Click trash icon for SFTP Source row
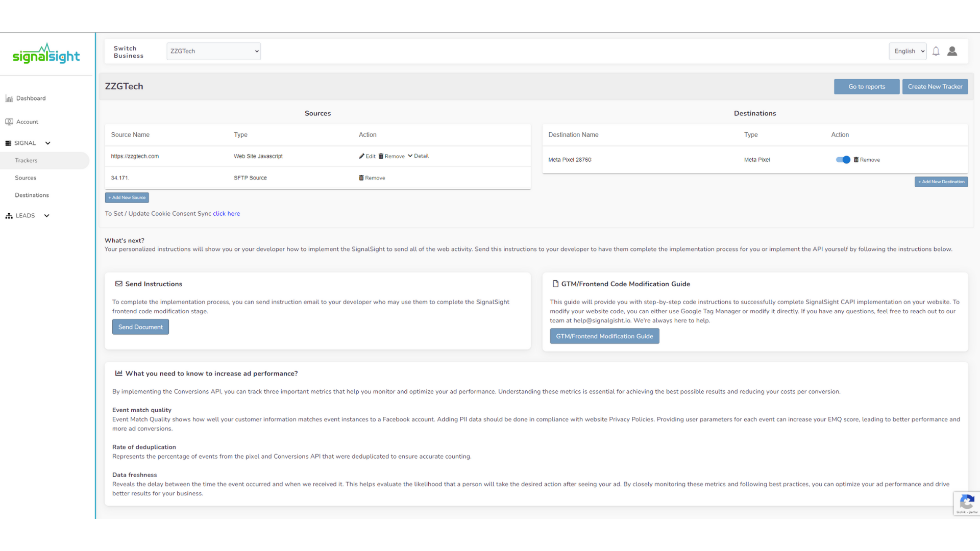This screenshot has height=551, width=980. click(x=361, y=178)
